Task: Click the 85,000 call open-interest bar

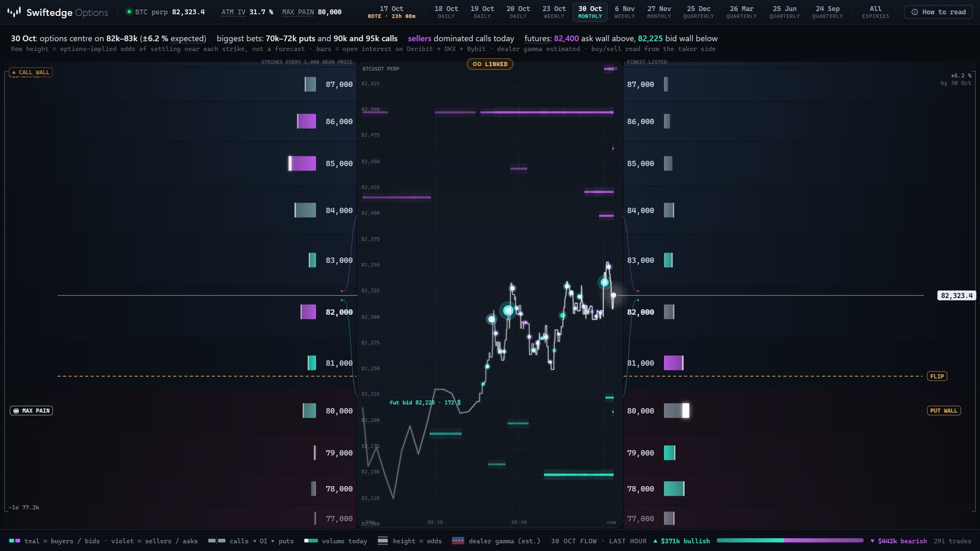Action: tap(303, 163)
